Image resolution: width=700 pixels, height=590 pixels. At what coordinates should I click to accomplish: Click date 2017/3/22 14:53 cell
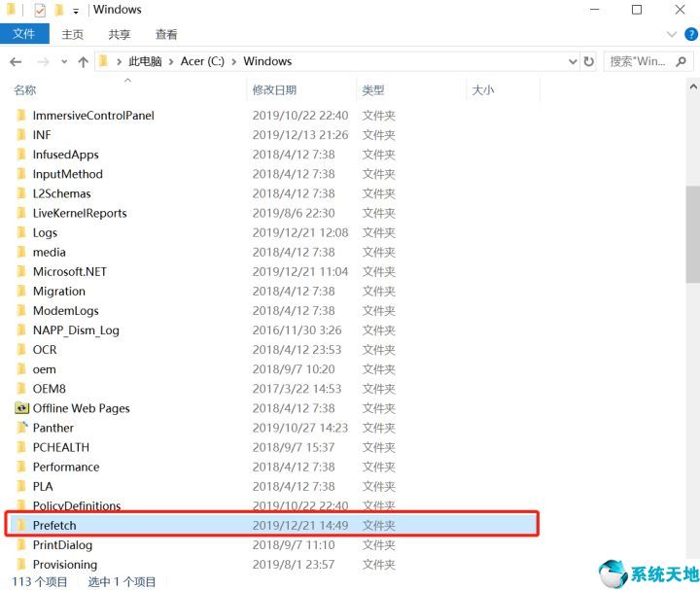pyautogui.click(x=297, y=389)
